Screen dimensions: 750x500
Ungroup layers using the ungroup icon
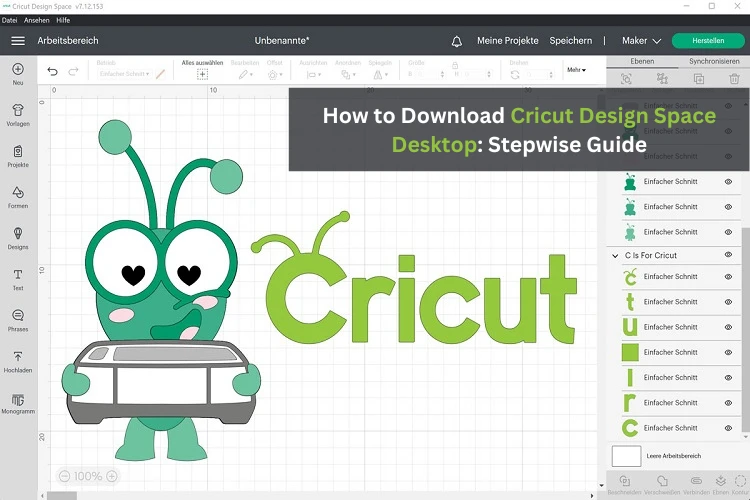[662, 78]
